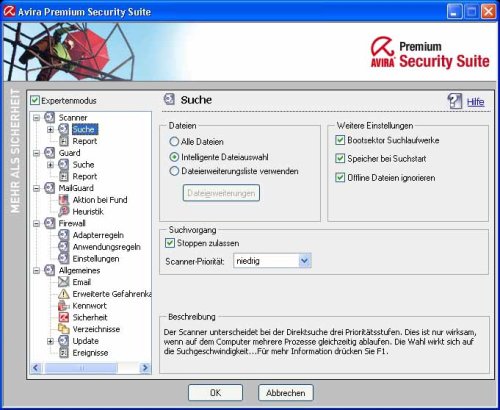Click the Ereignisse icon

[x=63, y=353]
